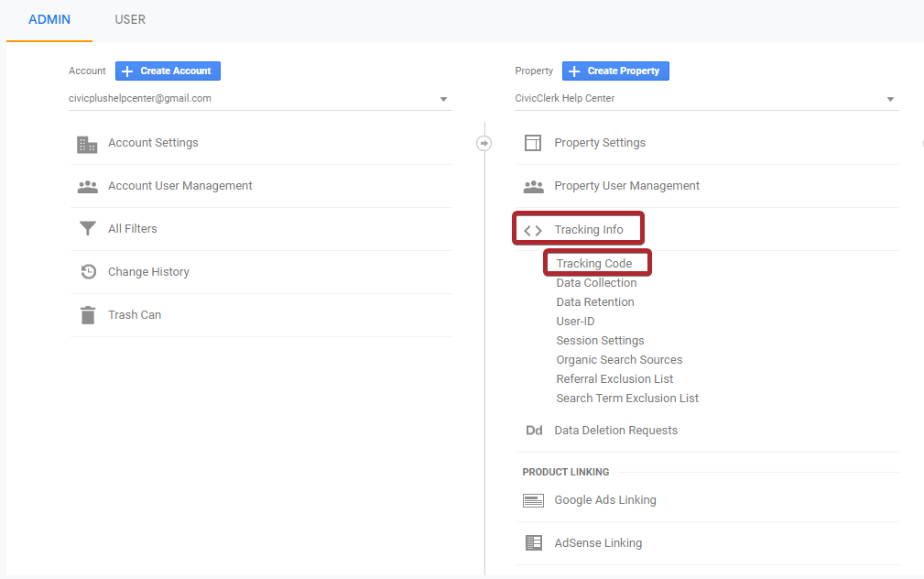Open the User-ID settings
Image resolution: width=924 pixels, height=579 pixels.
[575, 322]
